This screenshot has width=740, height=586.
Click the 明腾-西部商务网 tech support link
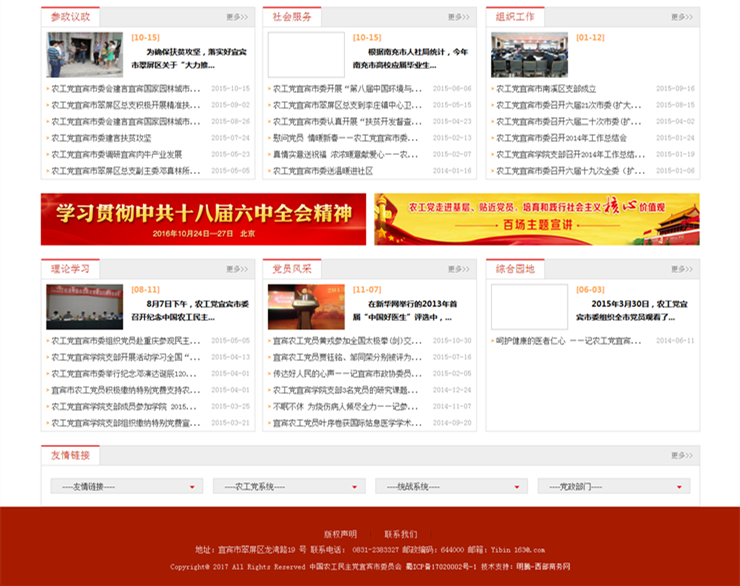pos(543,566)
